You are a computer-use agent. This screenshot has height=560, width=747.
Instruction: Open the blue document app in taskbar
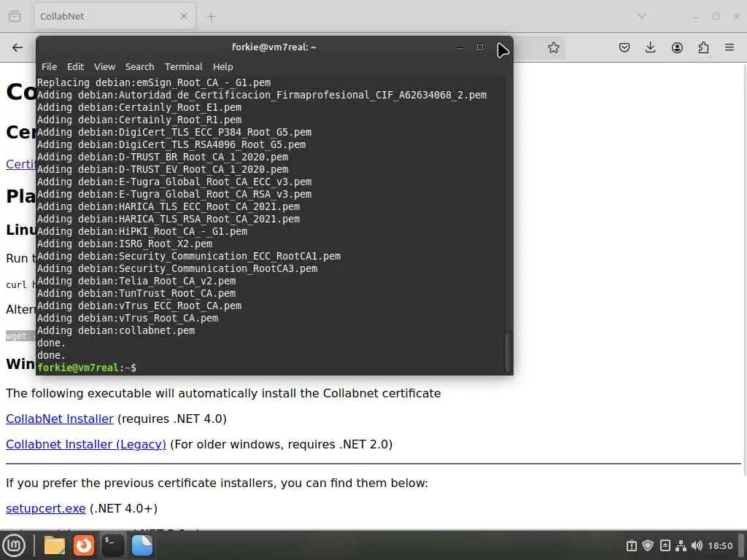[142, 545]
